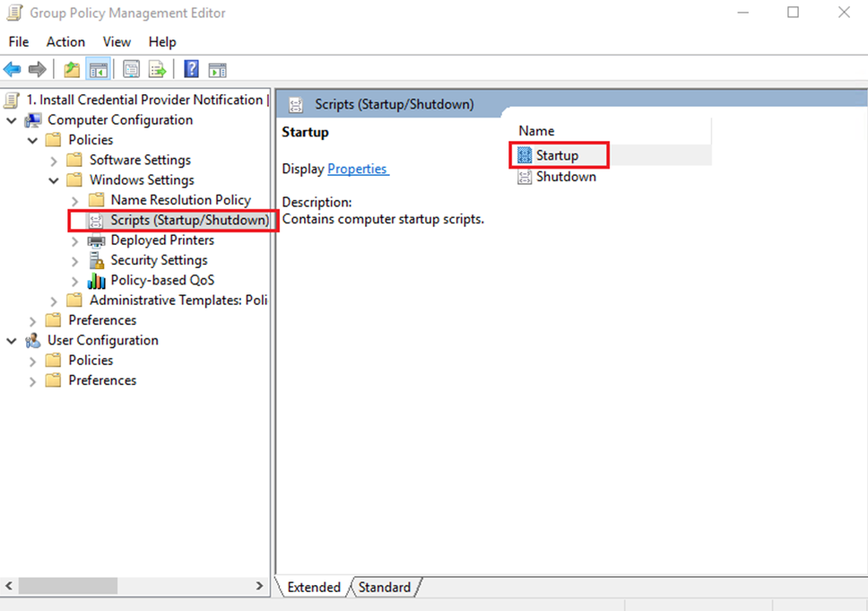Click tree pane horizontal scrollbar right arrow

260,586
